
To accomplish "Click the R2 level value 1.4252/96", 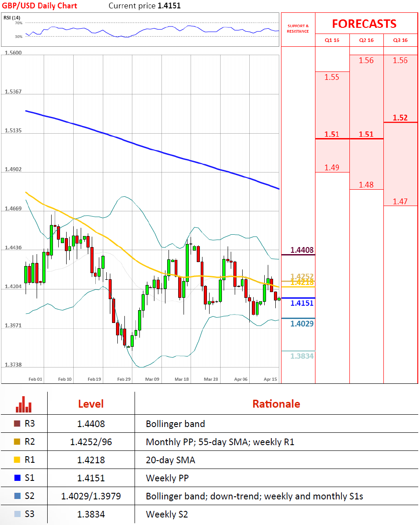I will pyautogui.click(x=91, y=442).
